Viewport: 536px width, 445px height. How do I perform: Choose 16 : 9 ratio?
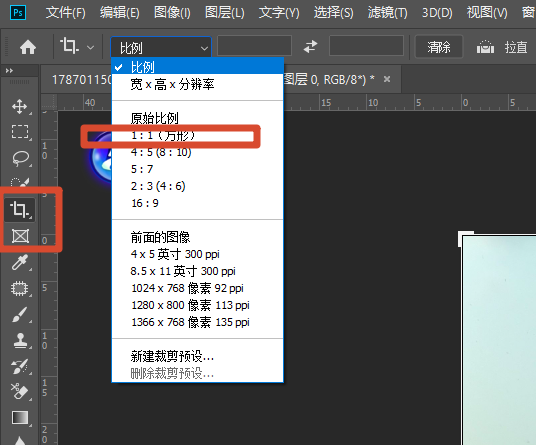pos(198,203)
